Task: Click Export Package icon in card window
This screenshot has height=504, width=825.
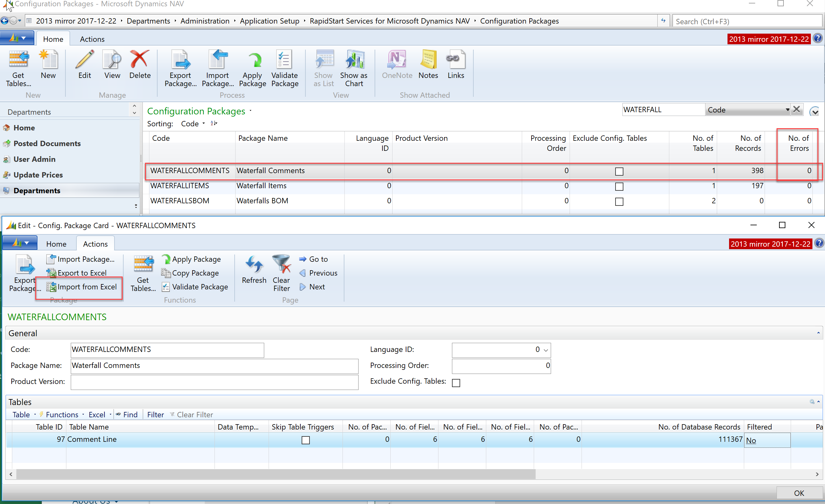Action: coord(25,265)
